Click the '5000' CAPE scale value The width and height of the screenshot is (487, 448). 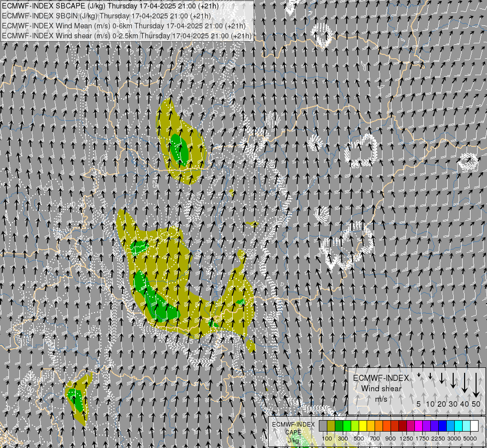click(470, 439)
